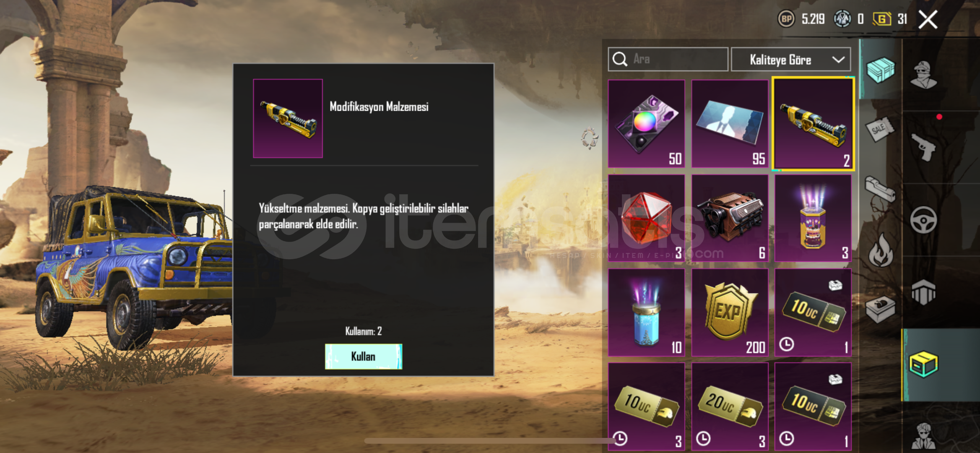Expand the Kaliteye Göre sort dropdown

(x=791, y=60)
